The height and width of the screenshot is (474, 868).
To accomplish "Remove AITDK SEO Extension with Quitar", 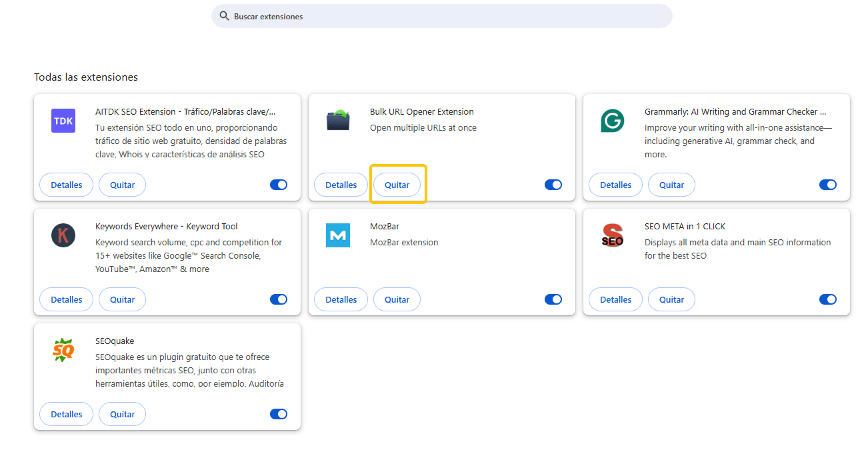I will tap(123, 185).
